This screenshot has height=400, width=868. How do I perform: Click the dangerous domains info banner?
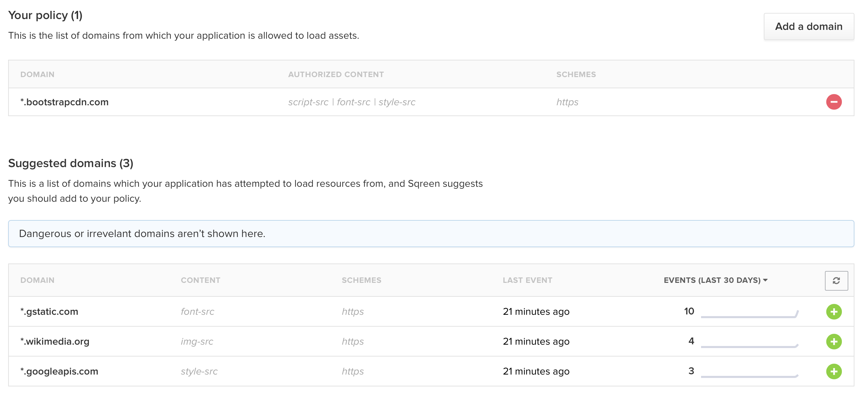coord(431,234)
